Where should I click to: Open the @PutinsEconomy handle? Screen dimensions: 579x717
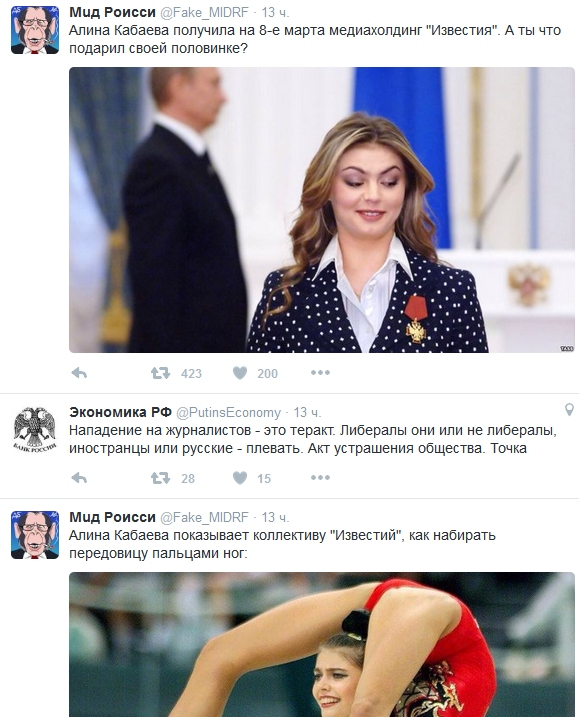pos(228,412)
